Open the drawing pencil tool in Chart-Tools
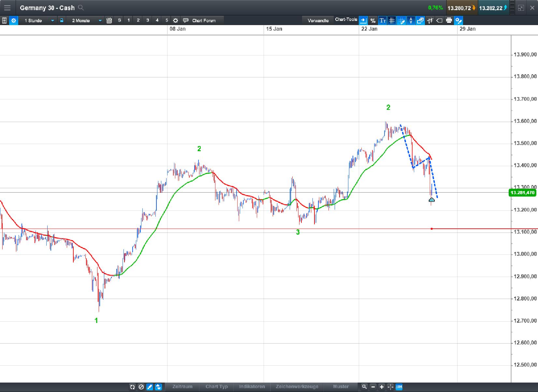This screenshot has width=538, height=392. click(x=402, y=20)
